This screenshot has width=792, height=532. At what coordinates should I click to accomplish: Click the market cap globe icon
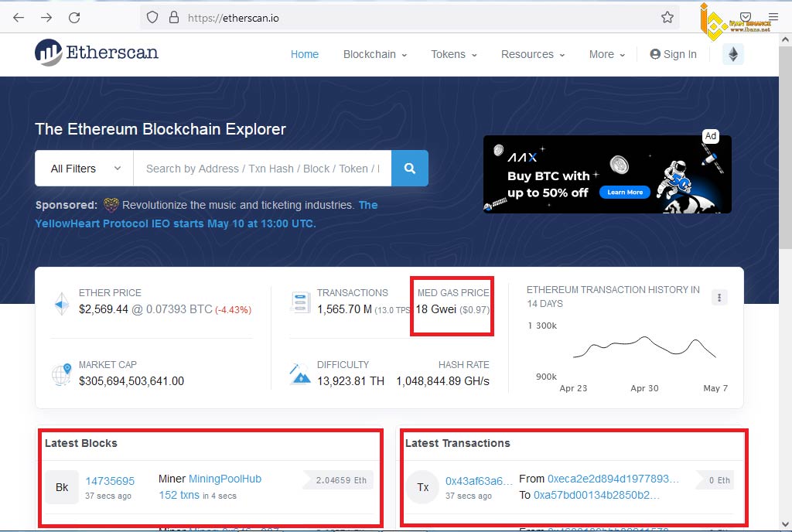(62, 374)
